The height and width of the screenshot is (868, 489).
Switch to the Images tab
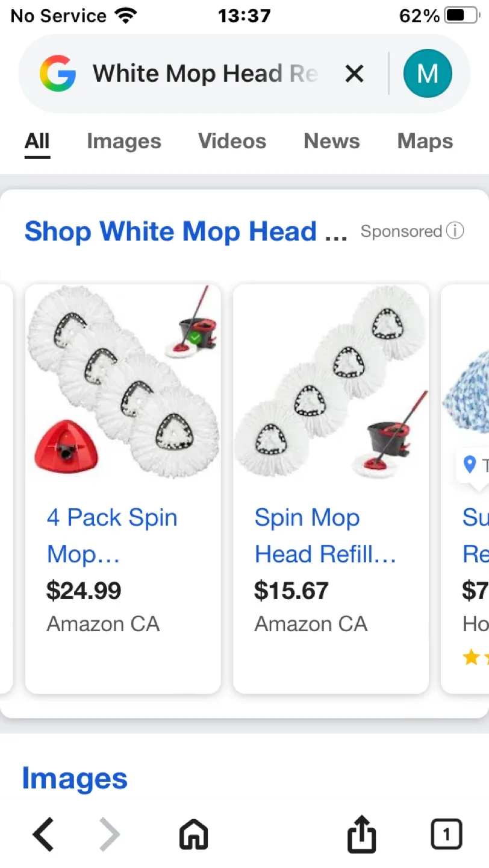(x=123, y=141)
